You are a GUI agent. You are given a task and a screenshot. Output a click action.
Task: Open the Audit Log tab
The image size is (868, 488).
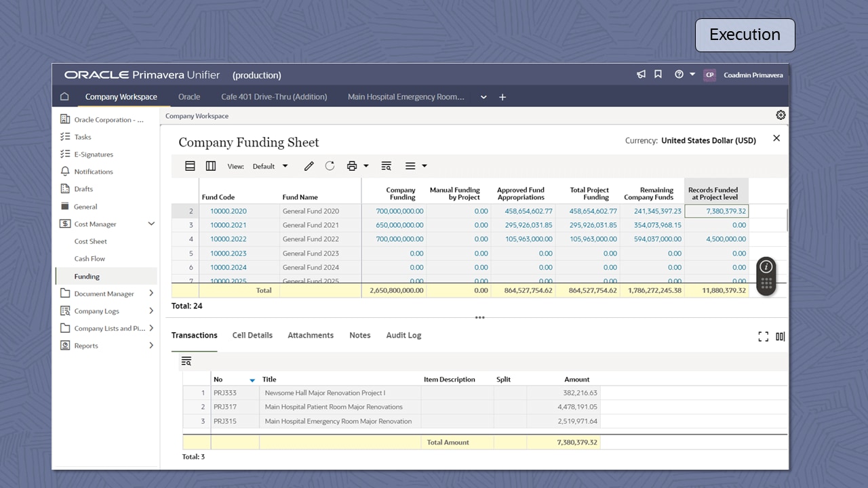click(x=403, y=335)
